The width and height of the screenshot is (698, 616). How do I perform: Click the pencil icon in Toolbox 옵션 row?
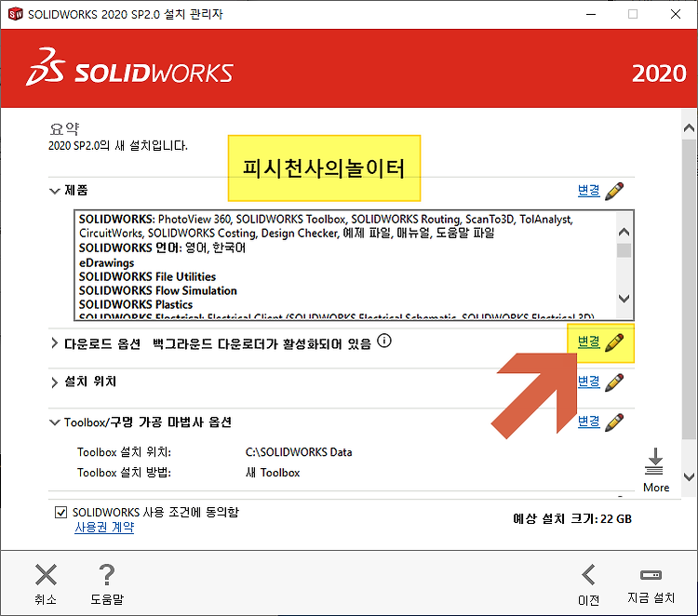coord(614,422)
